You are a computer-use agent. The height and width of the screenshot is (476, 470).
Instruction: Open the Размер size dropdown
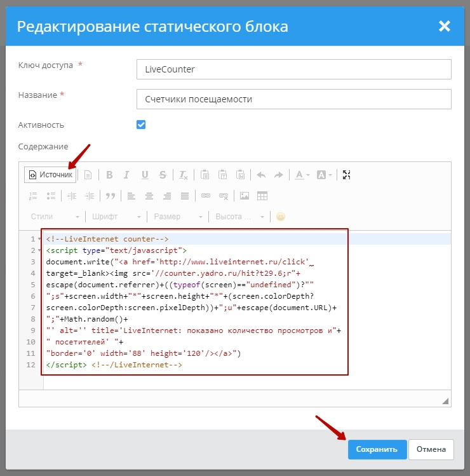tap(178, 217)
